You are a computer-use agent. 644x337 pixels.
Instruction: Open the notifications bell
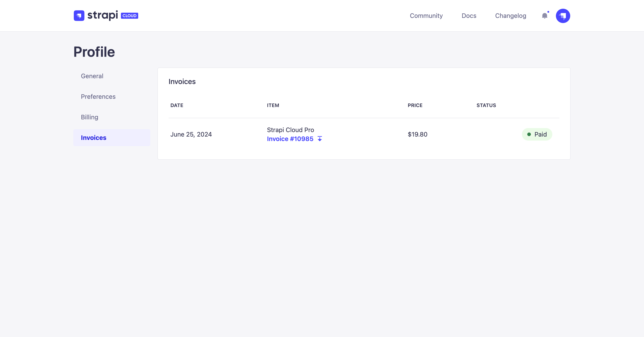click(544, 16)
